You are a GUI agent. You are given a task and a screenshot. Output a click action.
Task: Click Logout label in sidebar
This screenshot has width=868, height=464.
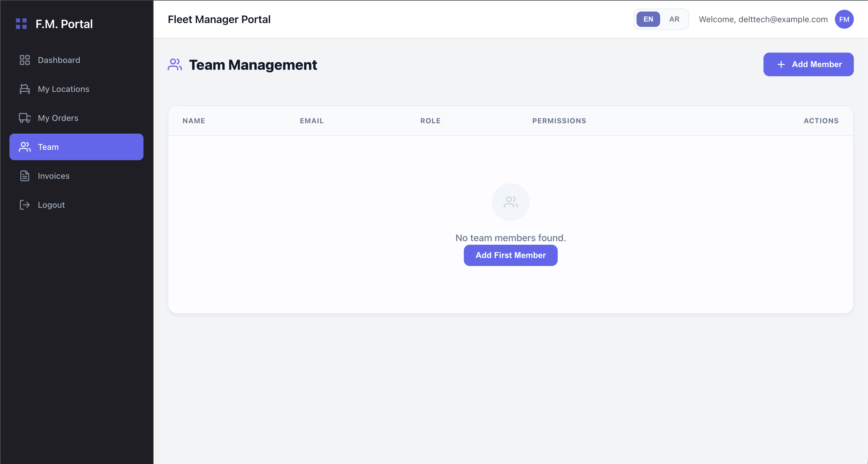(51, 205)
